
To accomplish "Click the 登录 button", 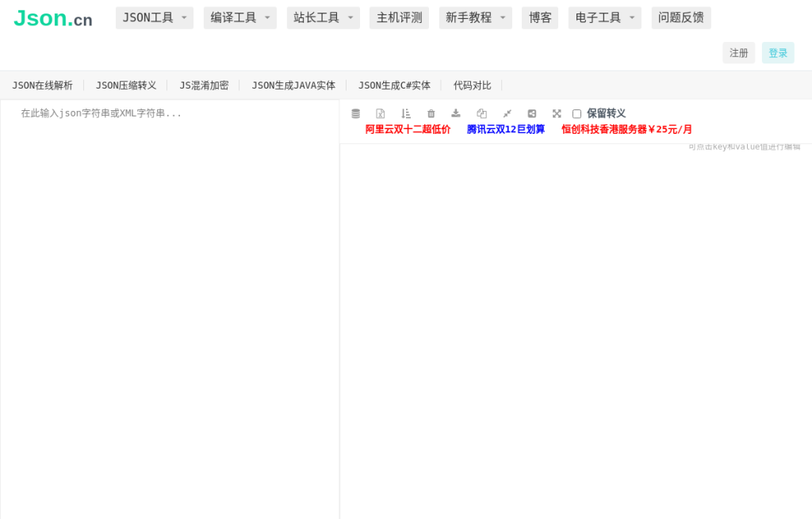I will pyautogui.click(x=778, y=53).
